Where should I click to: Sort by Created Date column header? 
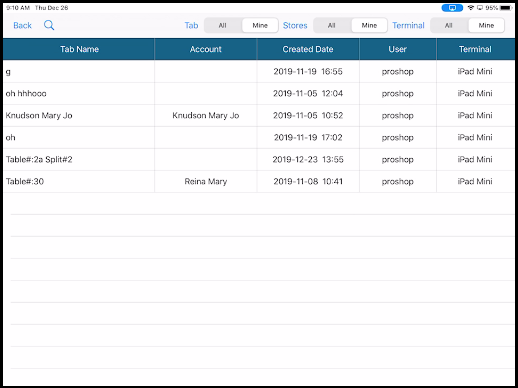[308, 49]
